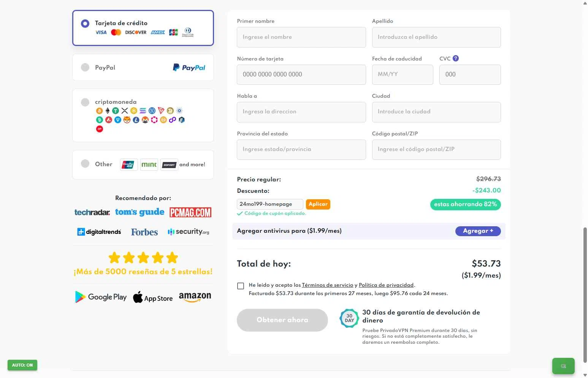Click the red Tron triangle icon
The width and height of the screenshot is (588, 378).
click(x=161, y=111)
